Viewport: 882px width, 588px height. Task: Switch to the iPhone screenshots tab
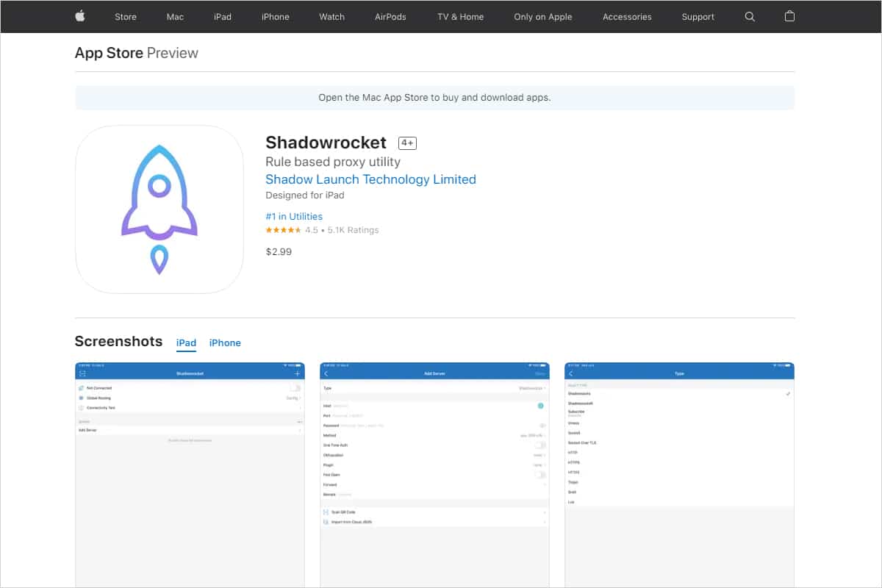225,343
